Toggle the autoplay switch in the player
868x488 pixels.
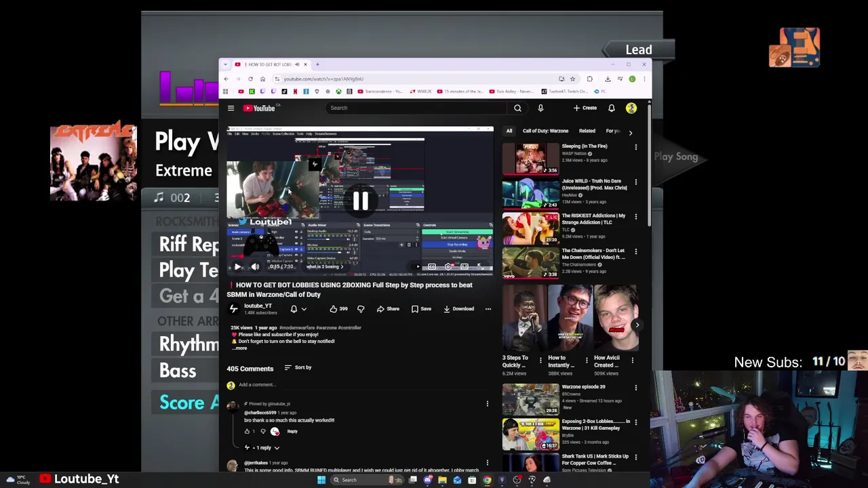click(x=416, y=266)
